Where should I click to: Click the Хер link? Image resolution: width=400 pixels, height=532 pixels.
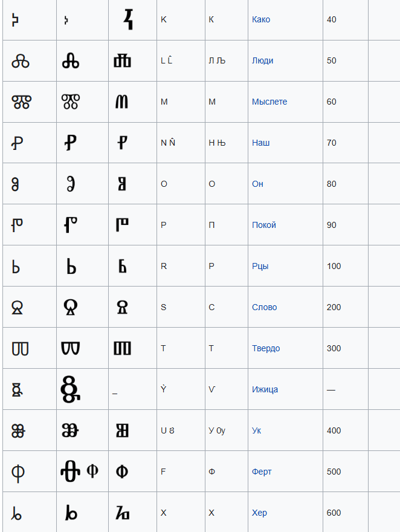tap(259, 512)
